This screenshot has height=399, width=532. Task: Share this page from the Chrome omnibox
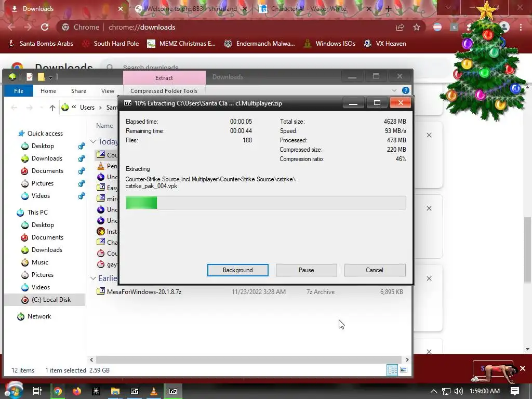pos(400,27)
